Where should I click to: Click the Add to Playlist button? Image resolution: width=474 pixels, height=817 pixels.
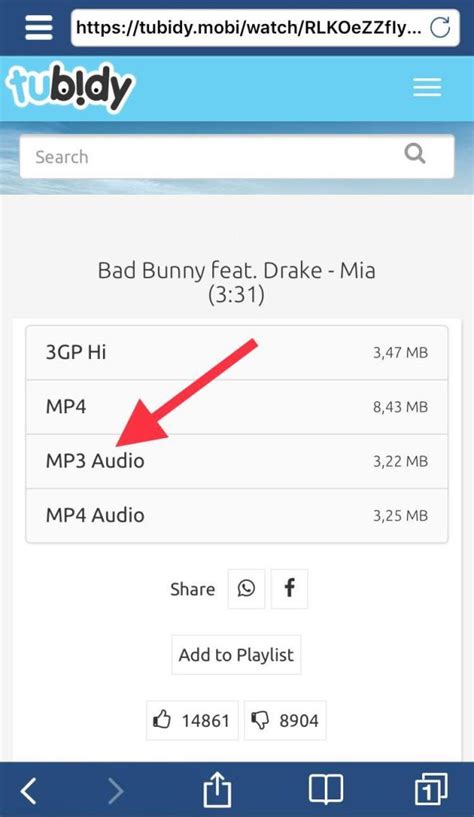pyautogui.click(x=236, y=655)
